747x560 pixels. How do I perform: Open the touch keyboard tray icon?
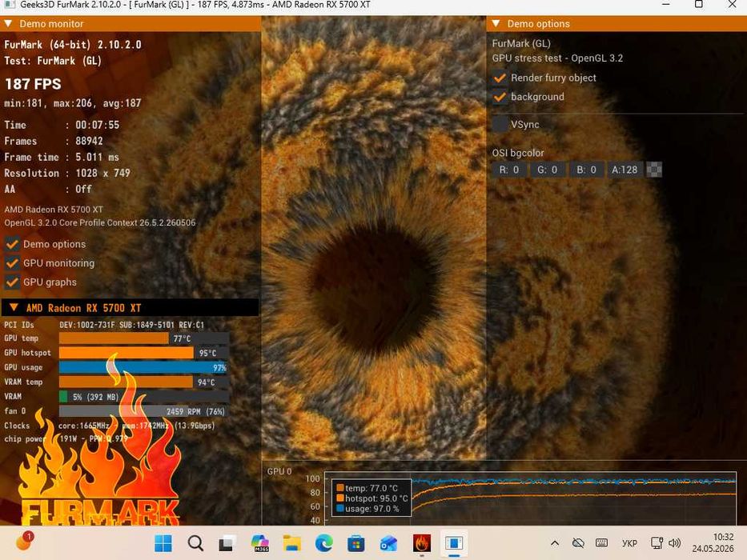pos(602,543)
